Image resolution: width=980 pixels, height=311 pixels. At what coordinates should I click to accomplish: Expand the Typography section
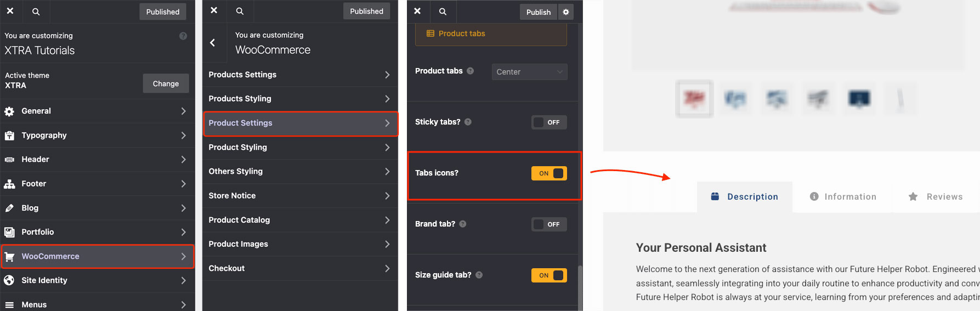97,135
